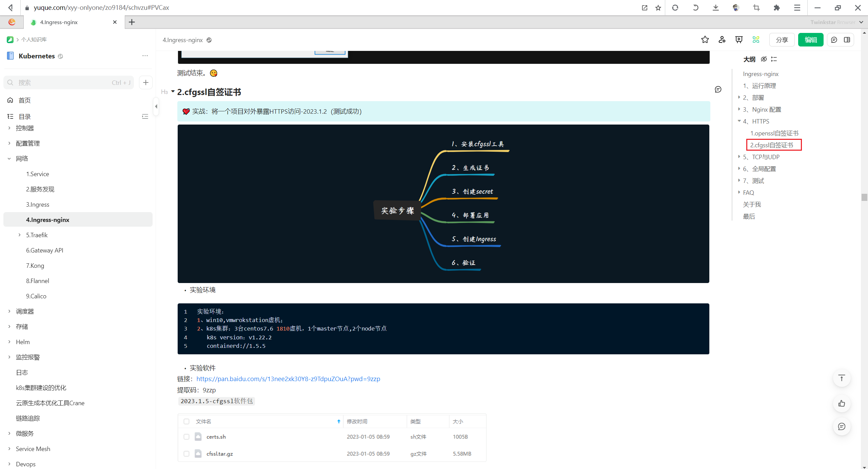Open the 6.Gateway API document

(44, 250)
